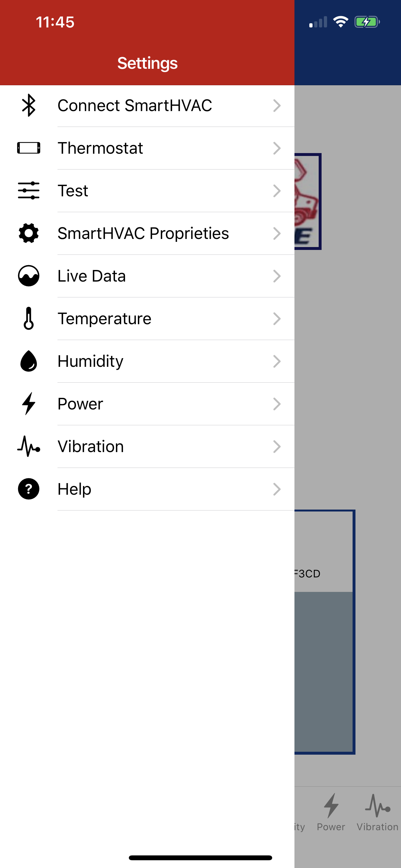Switch to the dimmed Power bottom tab
The image size is (401, 868).
(331, 812)
